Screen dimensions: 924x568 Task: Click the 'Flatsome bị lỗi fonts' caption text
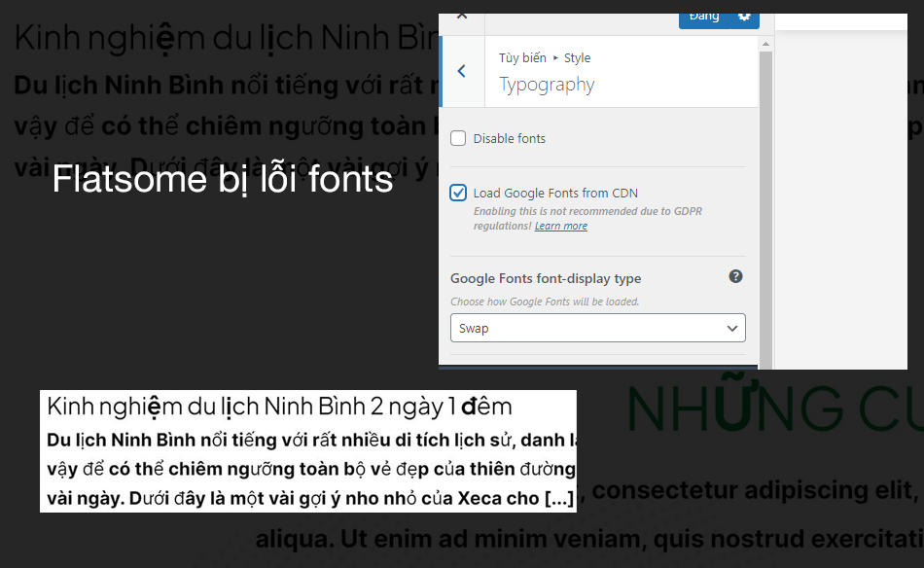click(x=222, y=179)
